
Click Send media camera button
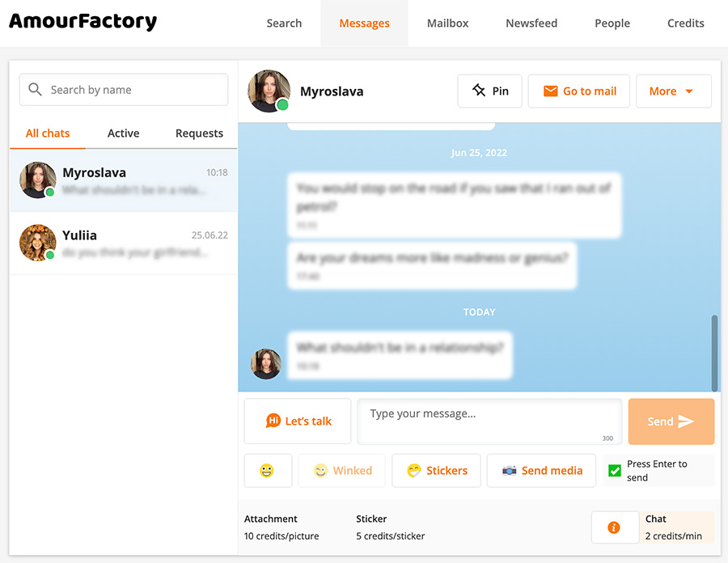541,471
